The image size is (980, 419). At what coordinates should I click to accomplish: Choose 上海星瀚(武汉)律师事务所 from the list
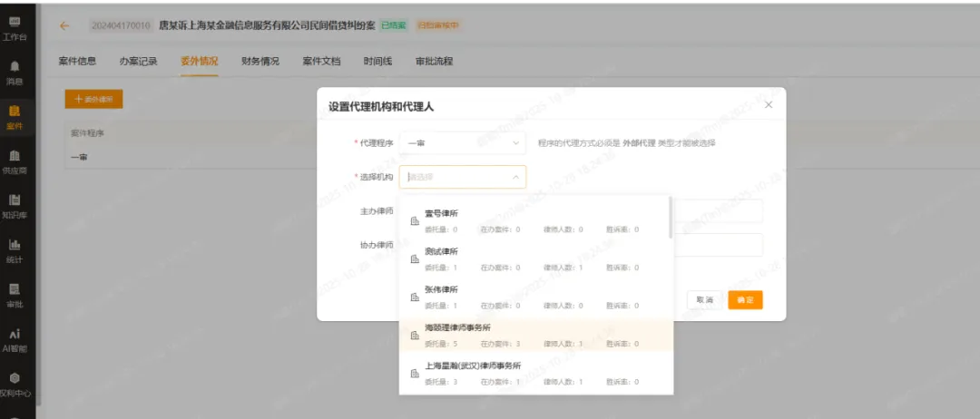coord(535,373)
